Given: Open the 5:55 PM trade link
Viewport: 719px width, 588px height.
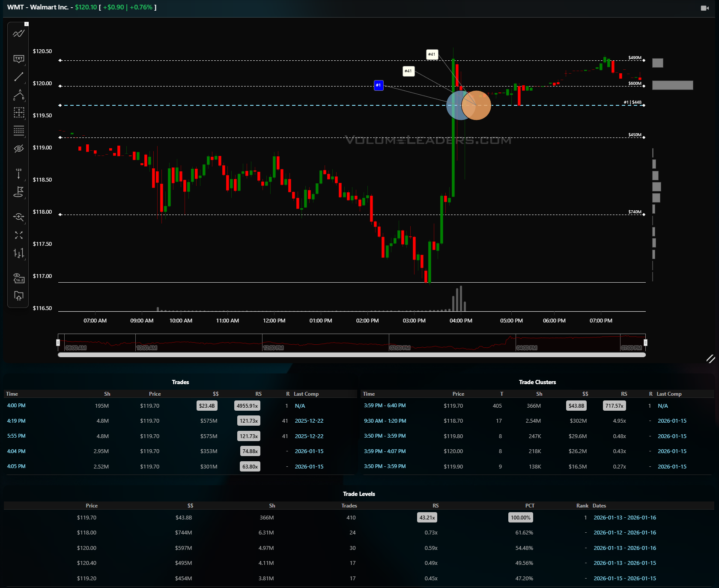Looking at the screenshot, I should (16, 436).
